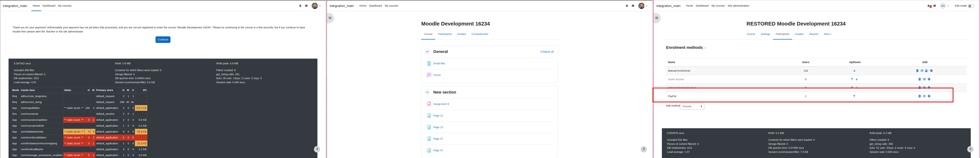Open Reports tab in RESTORED course

[x=814, y=34]
